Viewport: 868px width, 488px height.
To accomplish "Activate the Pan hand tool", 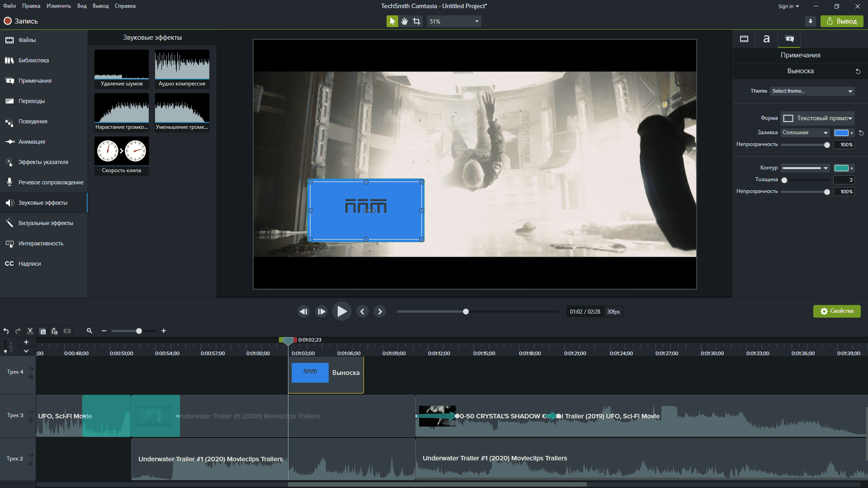I will tap(404, 21).
